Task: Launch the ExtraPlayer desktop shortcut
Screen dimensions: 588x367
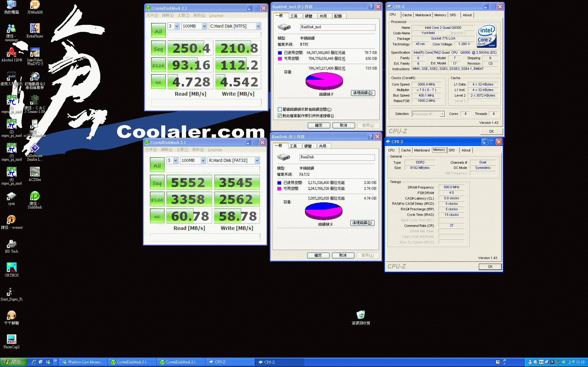Action: point(35,31)
